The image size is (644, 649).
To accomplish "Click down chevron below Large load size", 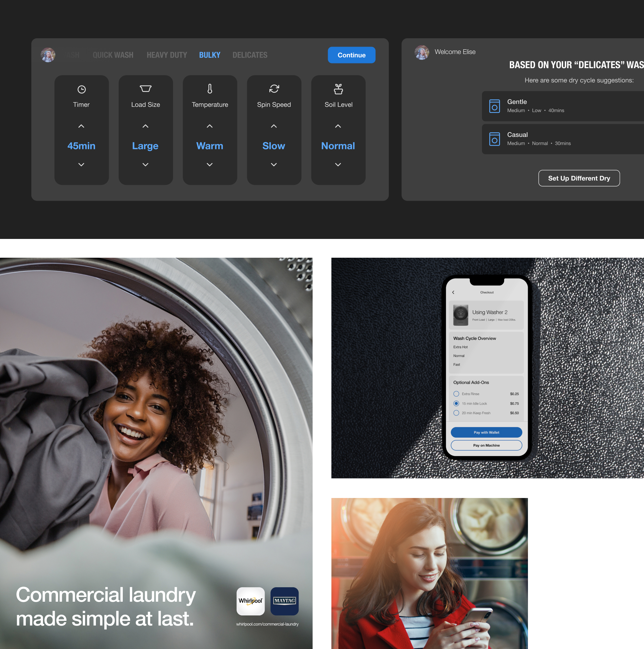I will 145,165.
